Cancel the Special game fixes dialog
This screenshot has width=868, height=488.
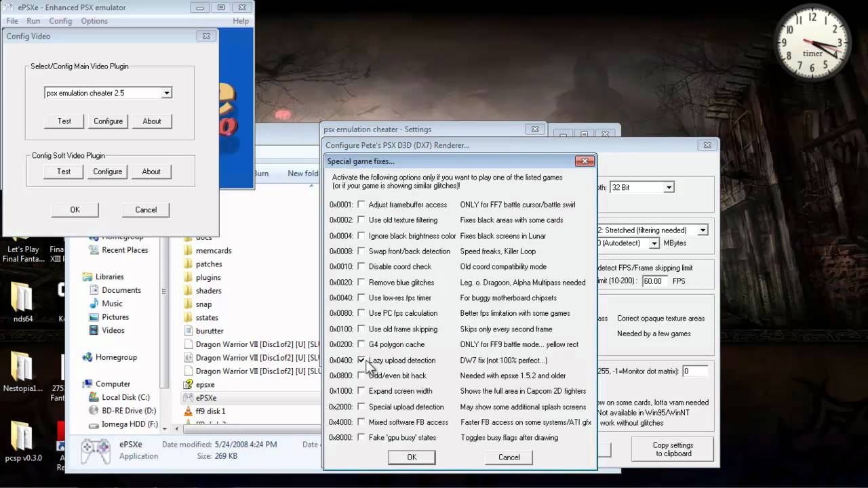(x=509, y=457)
